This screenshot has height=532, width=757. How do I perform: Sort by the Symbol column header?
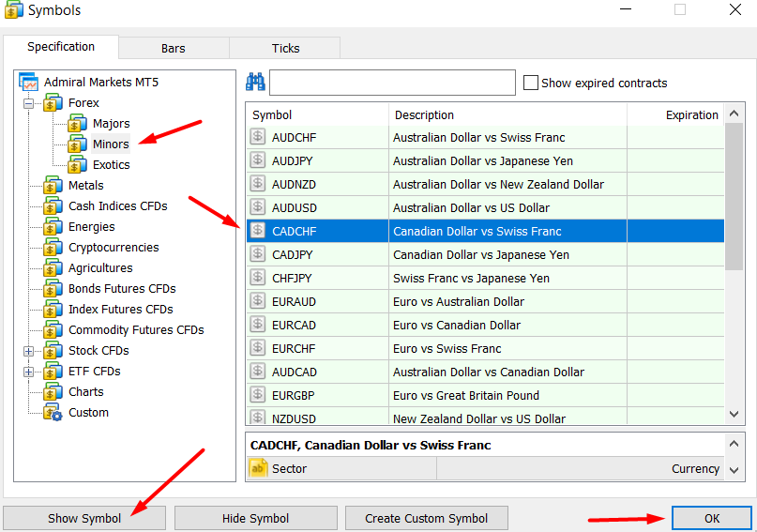tap(317, 114)
